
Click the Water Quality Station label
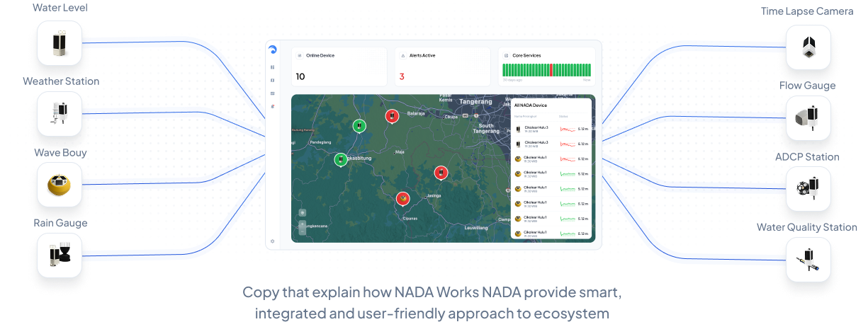click(807, 227)
